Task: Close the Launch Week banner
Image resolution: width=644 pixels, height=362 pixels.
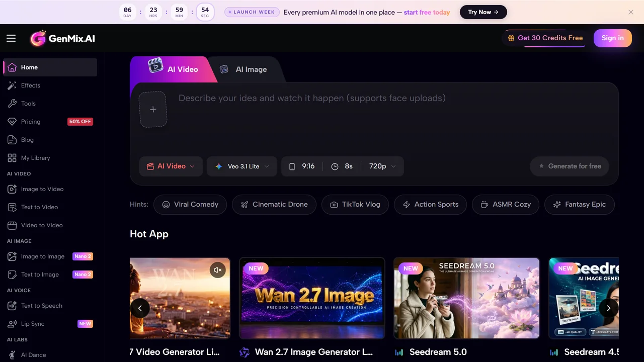Action: (x=631, y=12)
